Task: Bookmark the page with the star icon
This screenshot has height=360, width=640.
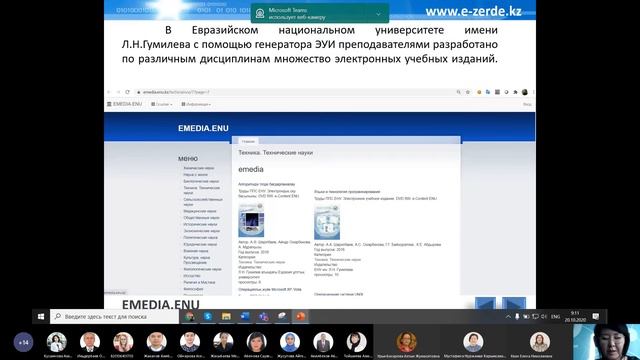Action: pos(468,92)
